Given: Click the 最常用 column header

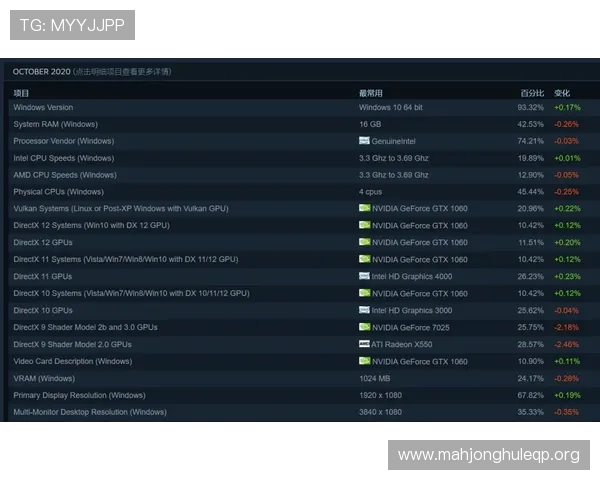Looking at the screenshot, I should 371,93.
